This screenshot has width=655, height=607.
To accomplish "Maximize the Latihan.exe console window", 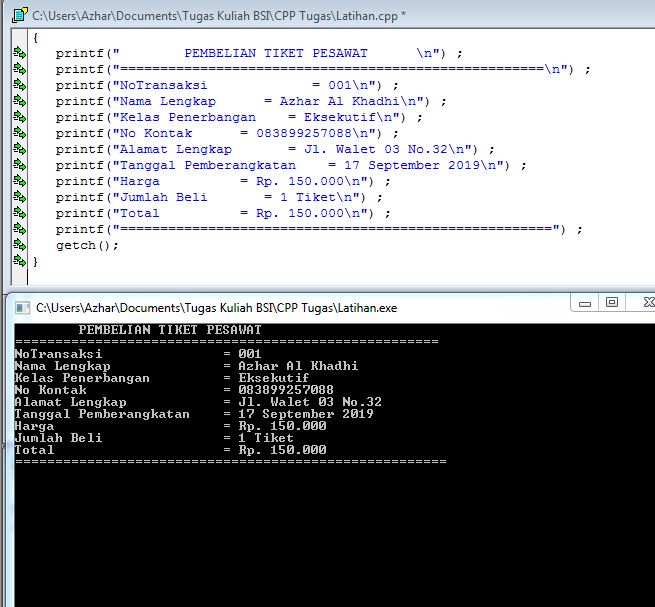I will 612,302.
